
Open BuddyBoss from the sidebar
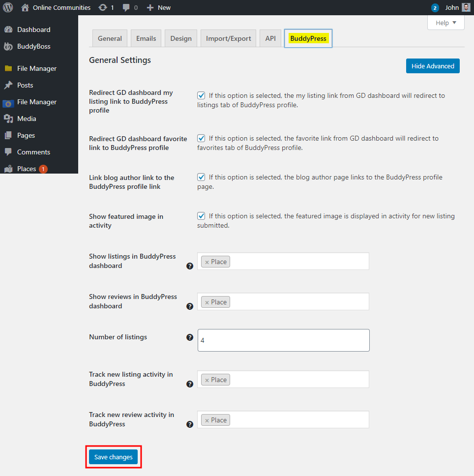(34, 46)
